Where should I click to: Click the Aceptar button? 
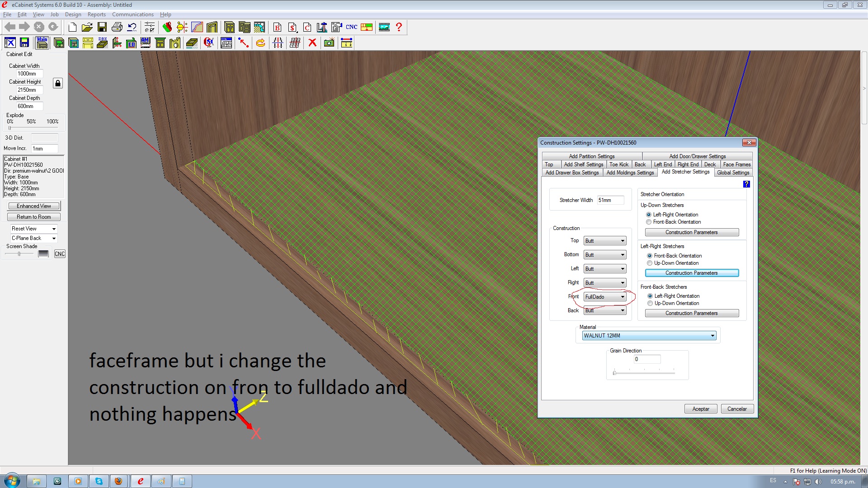pos(700,409)
